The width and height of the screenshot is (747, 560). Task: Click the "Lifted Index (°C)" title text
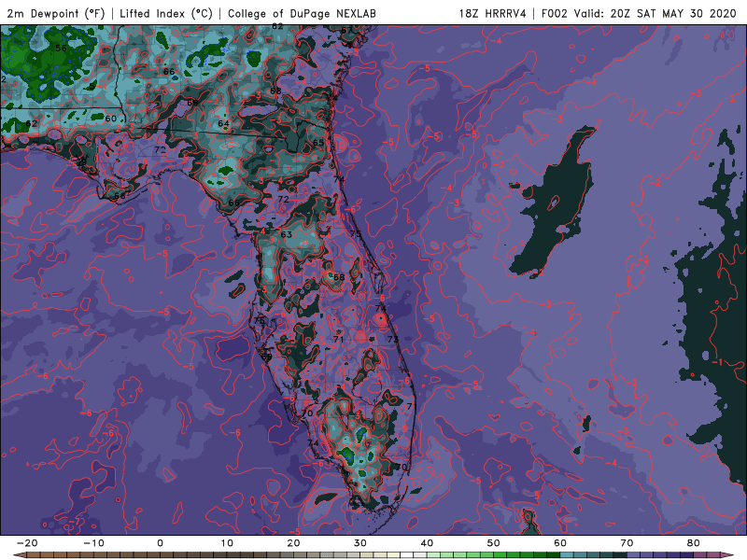166,13
